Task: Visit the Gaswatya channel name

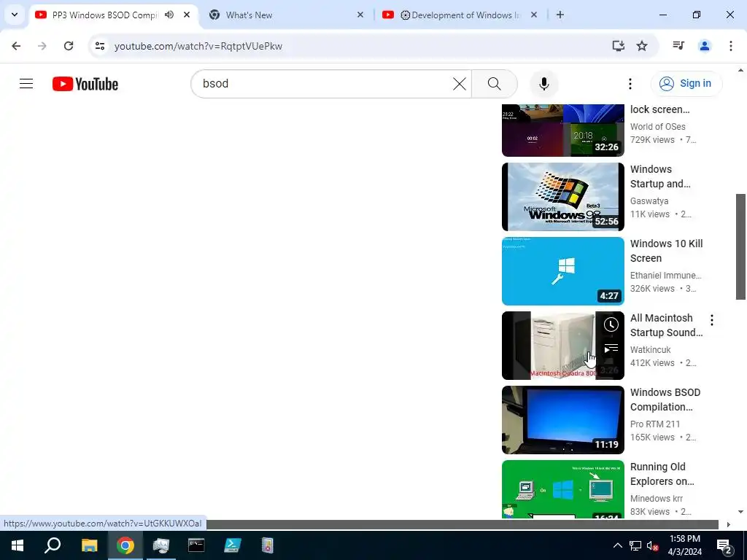Action: point(649,201)
